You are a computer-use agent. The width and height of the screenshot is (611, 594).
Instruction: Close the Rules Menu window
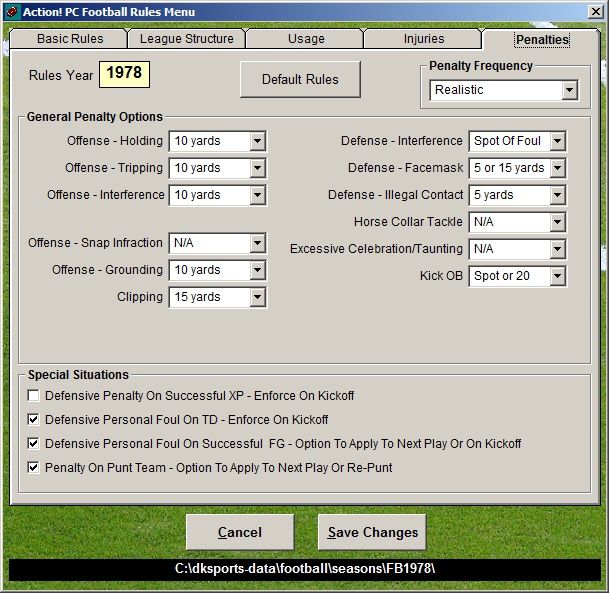tap(594, 12)
